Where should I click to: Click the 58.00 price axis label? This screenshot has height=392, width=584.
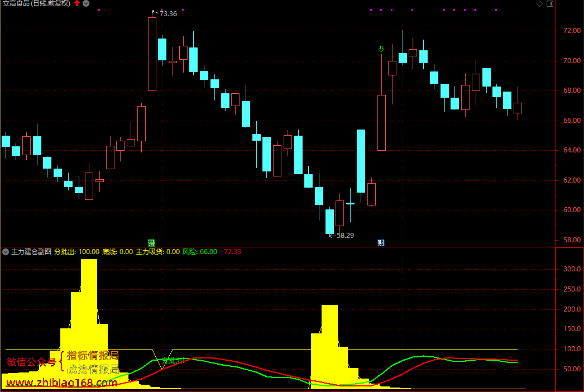coord(572,240)
